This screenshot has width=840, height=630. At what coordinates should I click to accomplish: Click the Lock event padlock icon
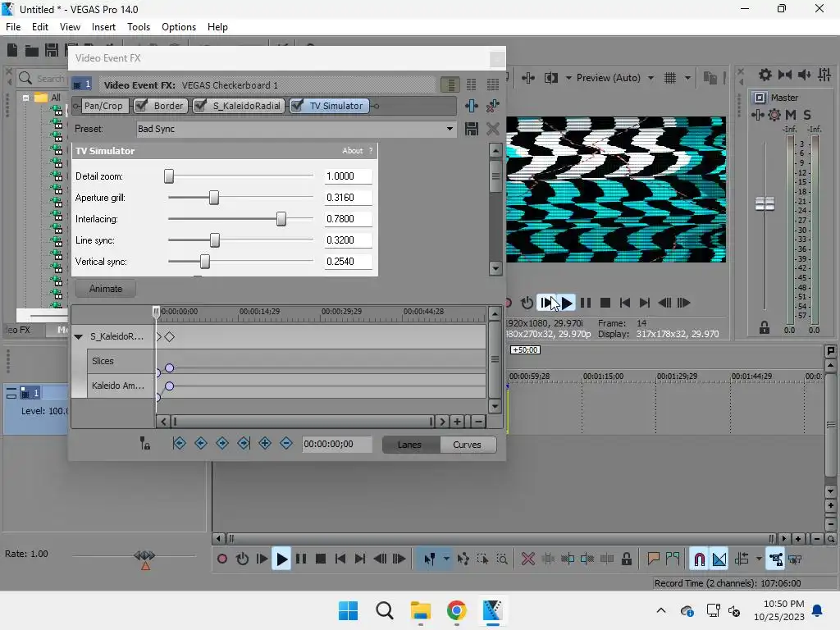tap(626, 559)
